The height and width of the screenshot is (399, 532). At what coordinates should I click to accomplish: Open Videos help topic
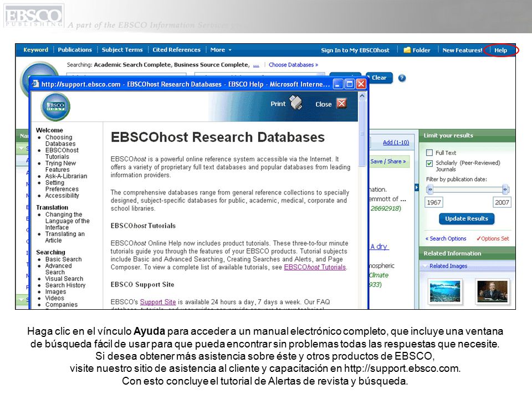tap(55, 298)
